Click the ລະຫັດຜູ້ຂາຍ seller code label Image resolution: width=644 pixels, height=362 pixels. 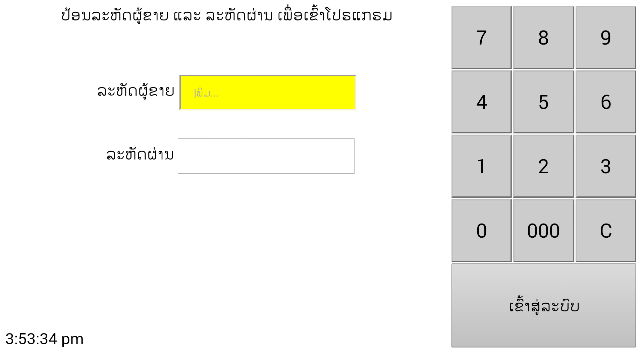[x=136, y=91]
